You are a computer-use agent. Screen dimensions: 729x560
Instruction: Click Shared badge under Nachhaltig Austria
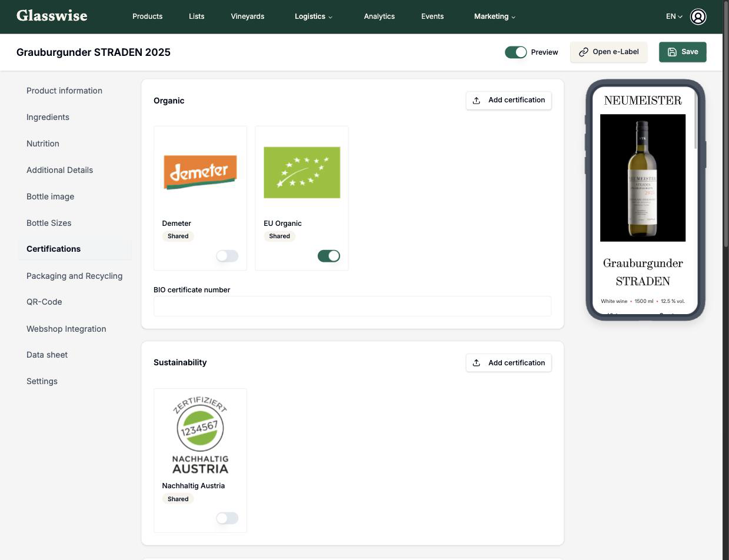coord(178,499)
